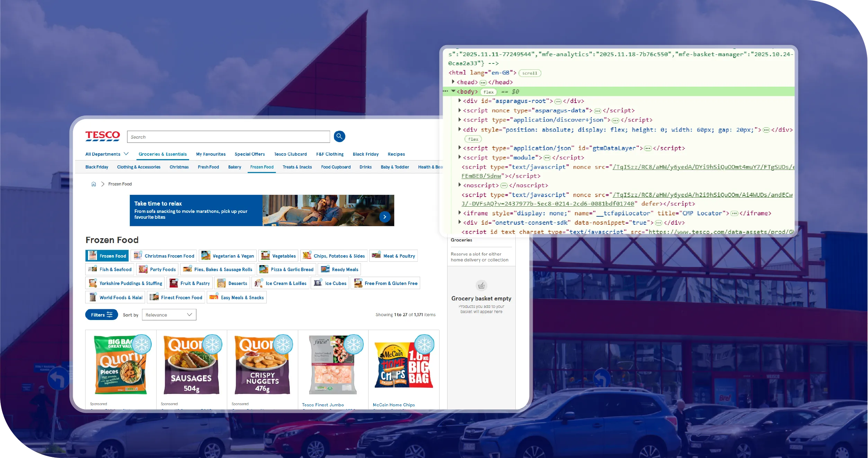Image resolution: width=868 pixels, height=458 pixels.
Task: Open the Fresh Food category tab
Action: point(208,167)
